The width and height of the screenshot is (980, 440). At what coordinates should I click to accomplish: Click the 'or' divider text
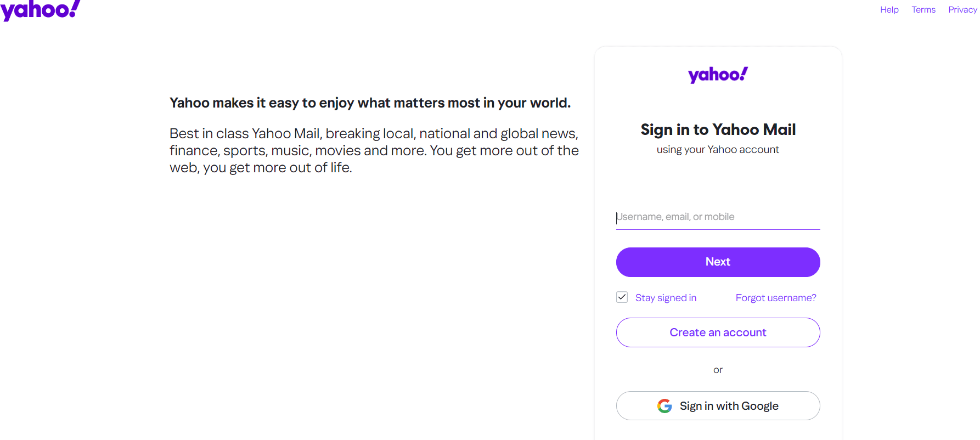pos(718,369)
